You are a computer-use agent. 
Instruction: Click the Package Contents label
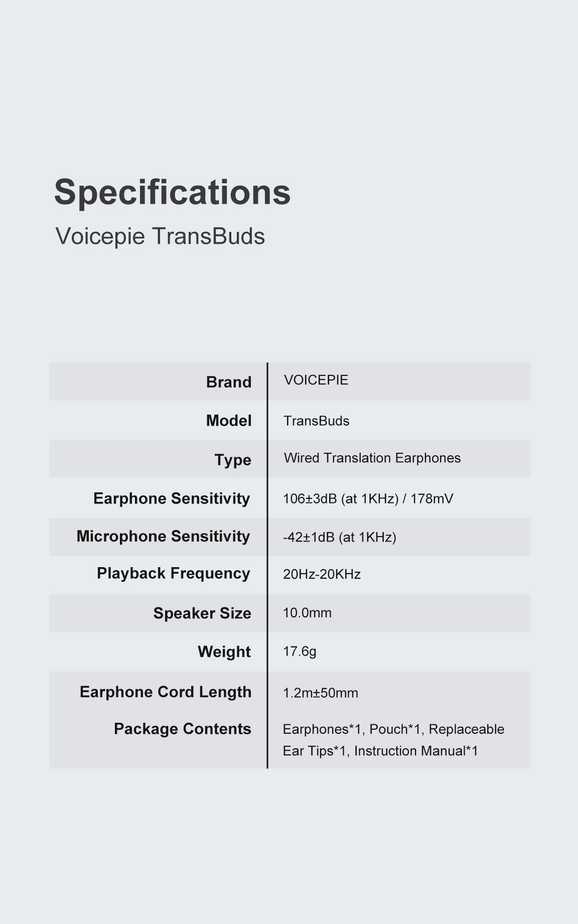click(x=183, y=729)
